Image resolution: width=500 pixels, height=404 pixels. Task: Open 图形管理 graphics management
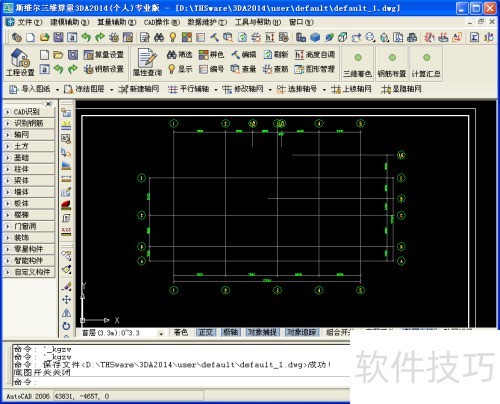tap(315, 69)
